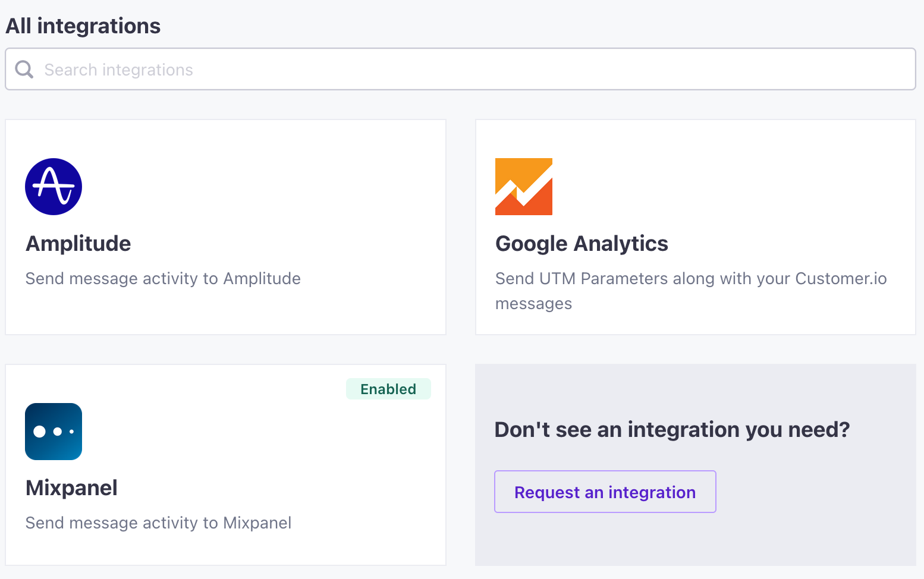Click 'Don't see an integration you need?' text
924x579 pixels.
click(672, 429)
